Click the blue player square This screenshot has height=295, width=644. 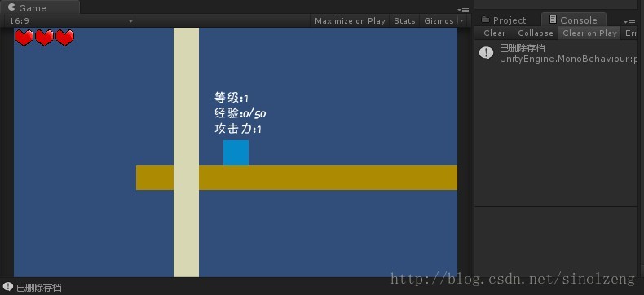click(x=236, y=152)
